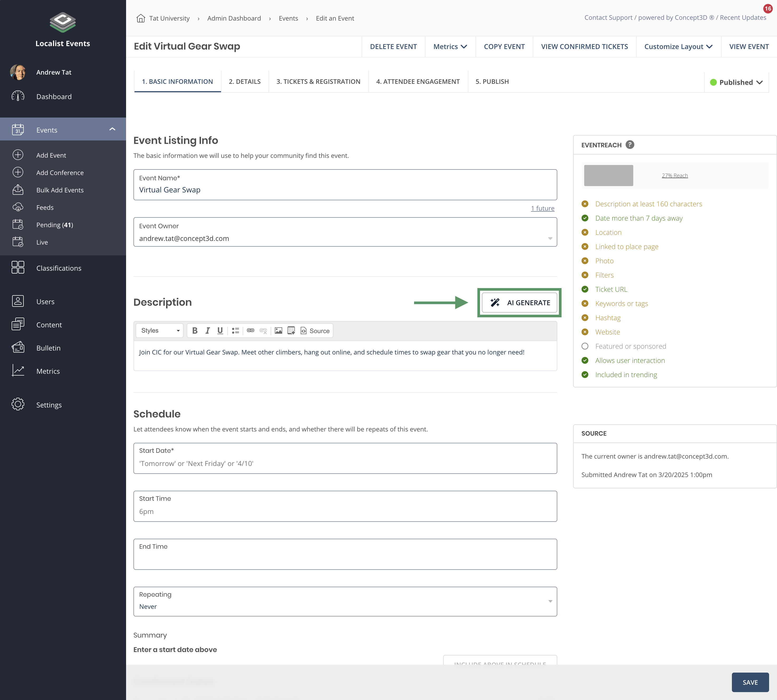Toggle Source view in the editor
The height and width of the screenshot is (700, 777).
coord(315,331)
